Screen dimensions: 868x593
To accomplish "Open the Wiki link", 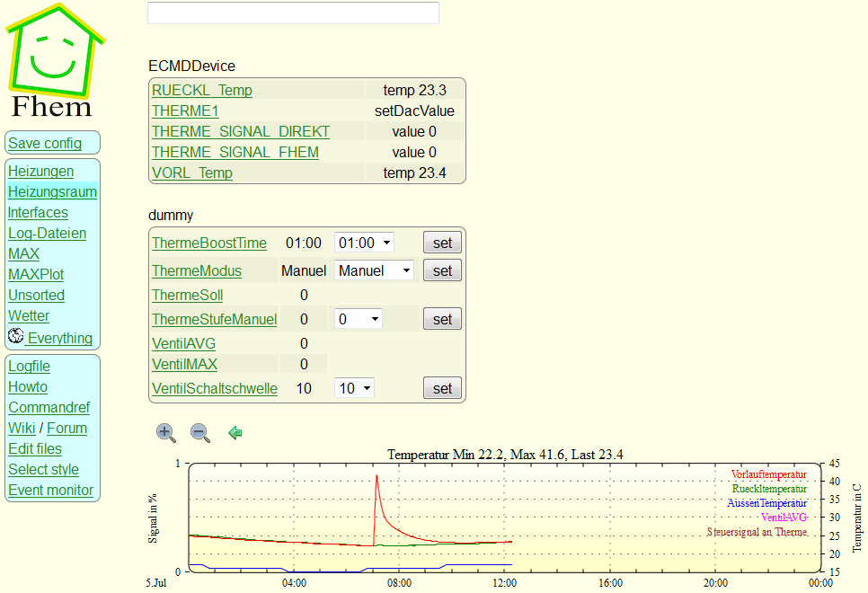I will point(22,428).
